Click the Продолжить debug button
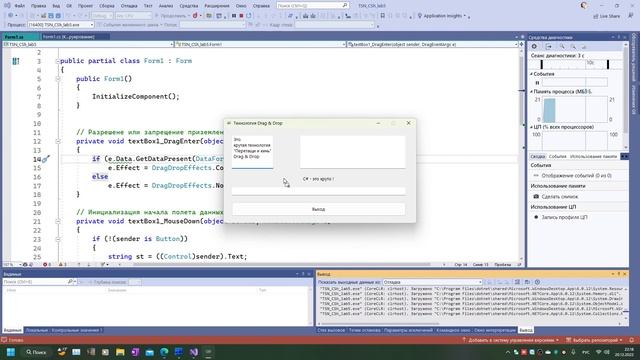 (x=171, y=16)
